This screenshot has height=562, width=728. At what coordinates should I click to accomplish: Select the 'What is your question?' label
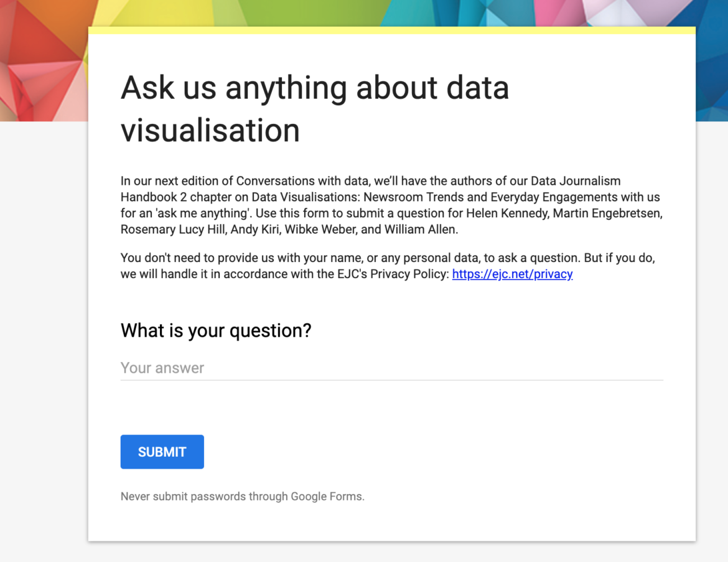tap(216, 330)
